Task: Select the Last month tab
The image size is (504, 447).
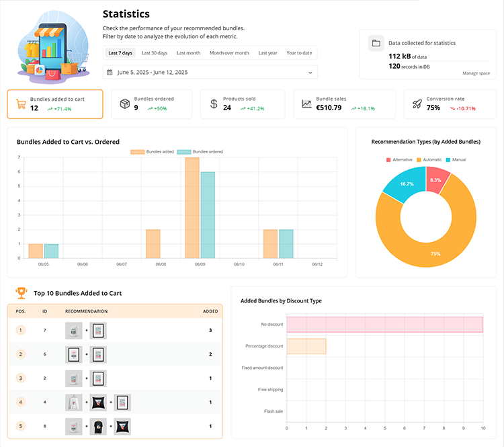Action: click(188, 53)
